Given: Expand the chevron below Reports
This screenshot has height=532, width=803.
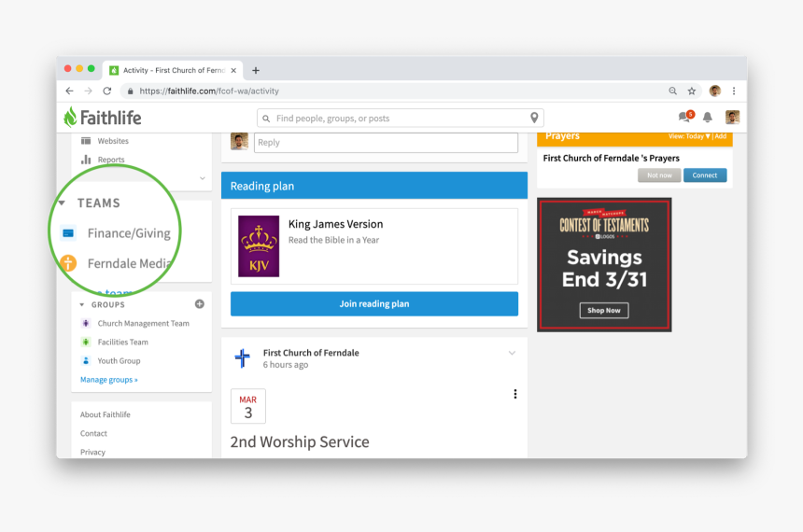Looking at the screenshot, I should click(203, 178).
